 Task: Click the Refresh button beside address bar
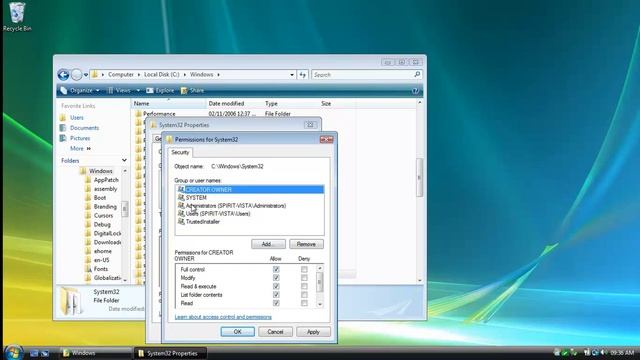point(302,75)
